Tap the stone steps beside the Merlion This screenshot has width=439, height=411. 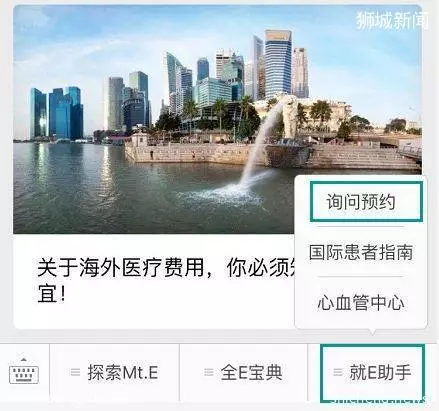(360, 157)
